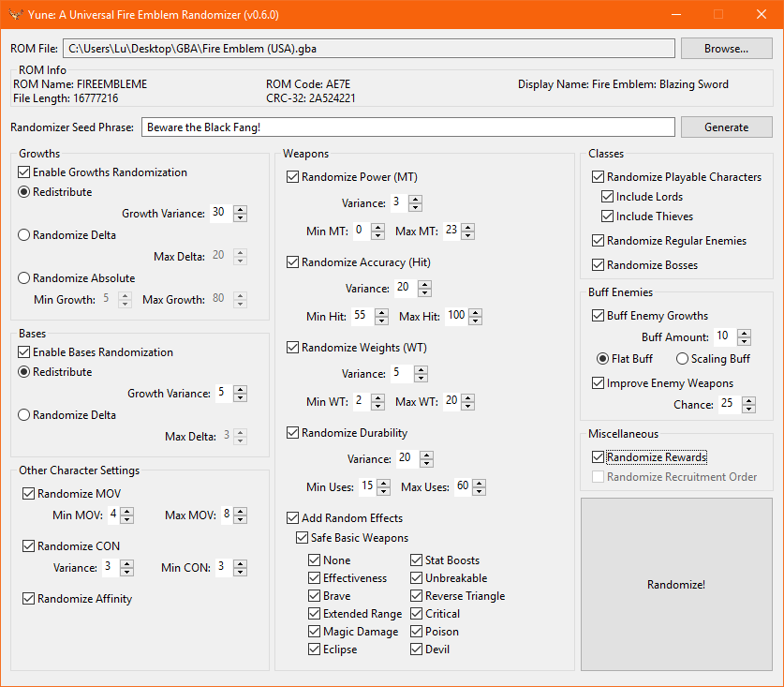The image size is (784, 687).
Task: Toggle Enable Growths Randomization checkbox
Action: (23, 172)
